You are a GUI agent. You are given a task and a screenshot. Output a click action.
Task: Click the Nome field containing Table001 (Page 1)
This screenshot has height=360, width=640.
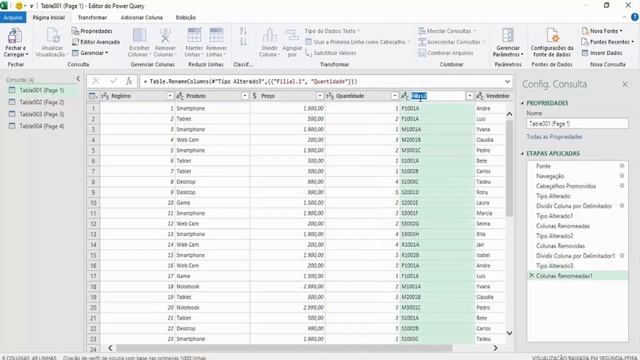[577, 124]
